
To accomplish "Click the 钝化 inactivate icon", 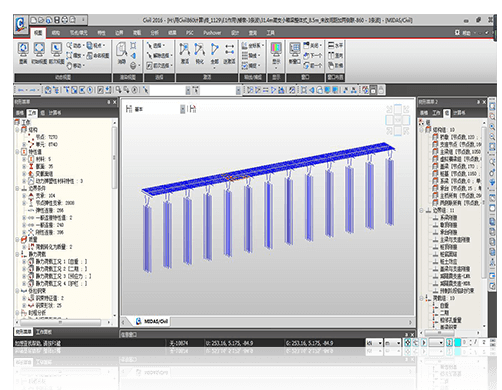I will pyautogui.click(x=199, y=50).
